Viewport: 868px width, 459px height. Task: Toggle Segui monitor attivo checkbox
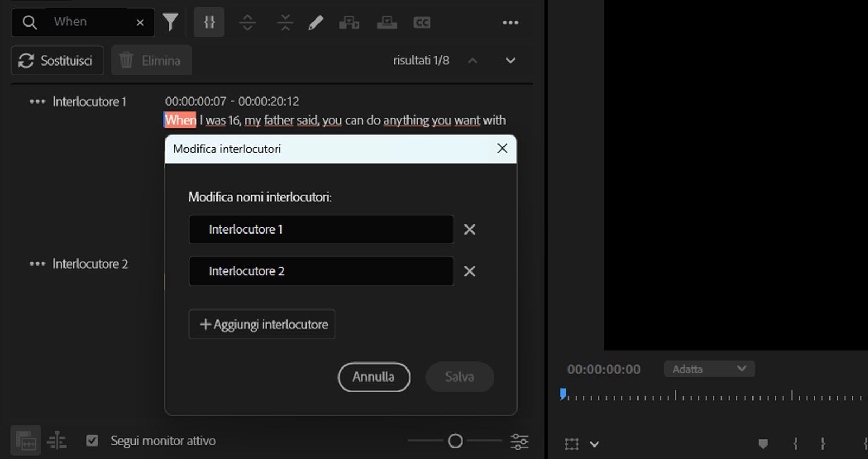point(92,441)
